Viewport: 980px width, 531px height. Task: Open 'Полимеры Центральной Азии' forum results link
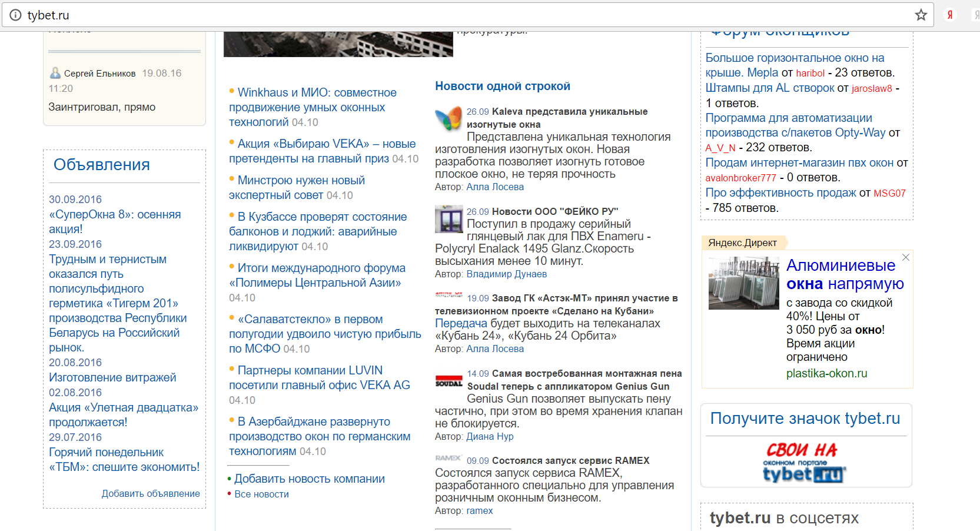(317, 276)
